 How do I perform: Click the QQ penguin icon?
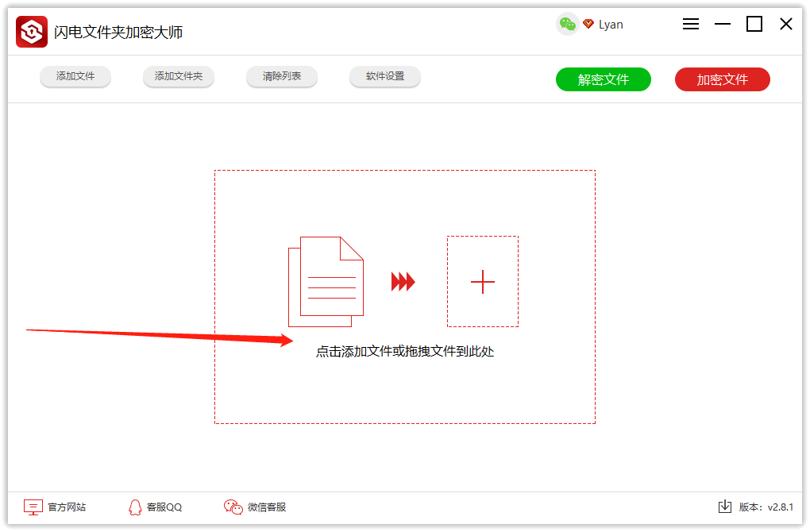coord(135,507)
